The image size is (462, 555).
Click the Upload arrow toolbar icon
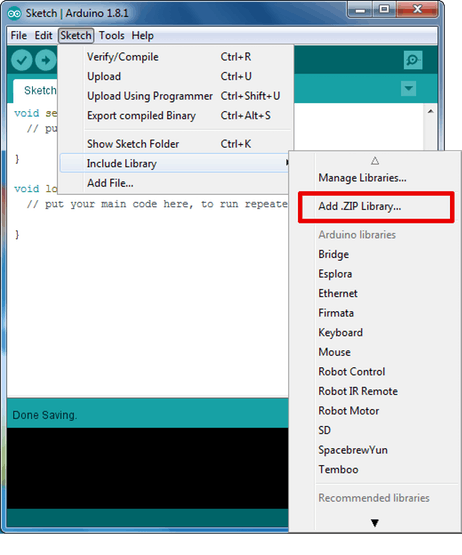coord(46,61)
